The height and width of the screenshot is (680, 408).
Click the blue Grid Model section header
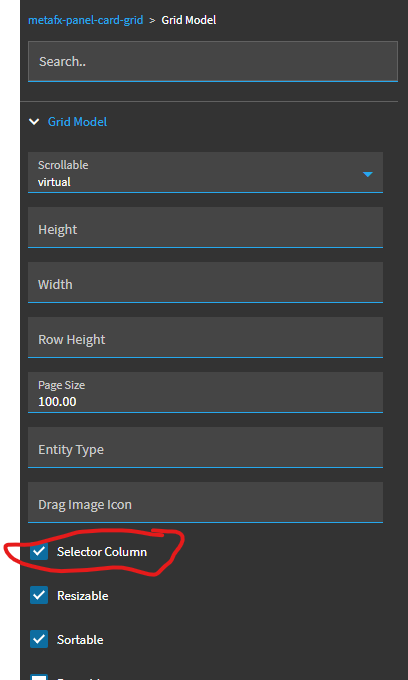[x=77, y=122]
